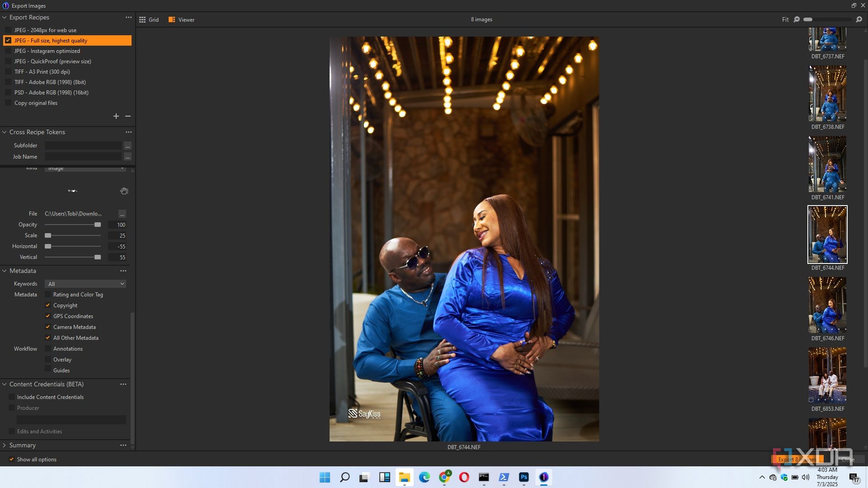
Task: Open Photoshop from the taskbar
Action: pos(524,477)
